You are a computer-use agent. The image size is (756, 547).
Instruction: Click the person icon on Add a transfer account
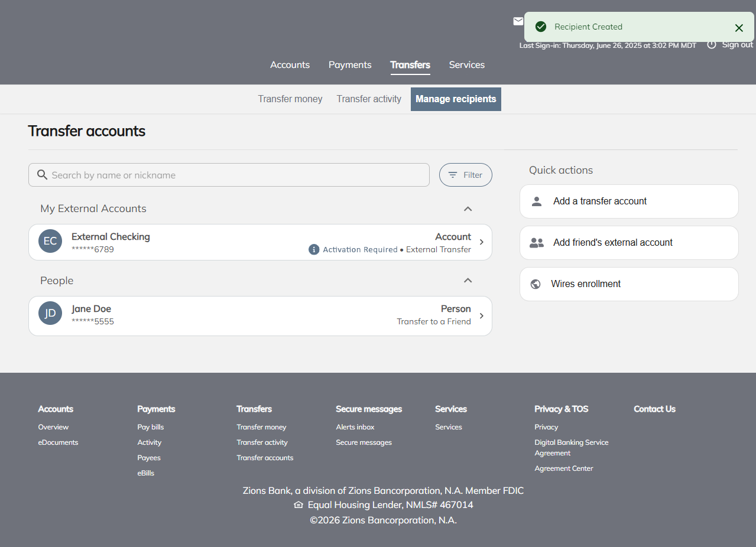537,201
